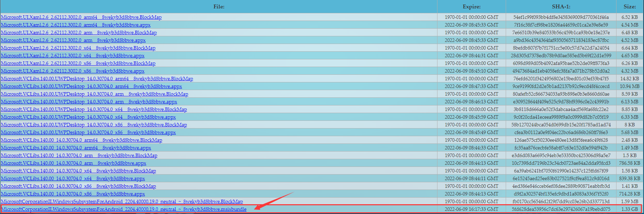Select VCLibs.140.00 14.0.30704.0 arm BlockMap link
The height and width of the screenshot is (214, 644).
point(79,155)
